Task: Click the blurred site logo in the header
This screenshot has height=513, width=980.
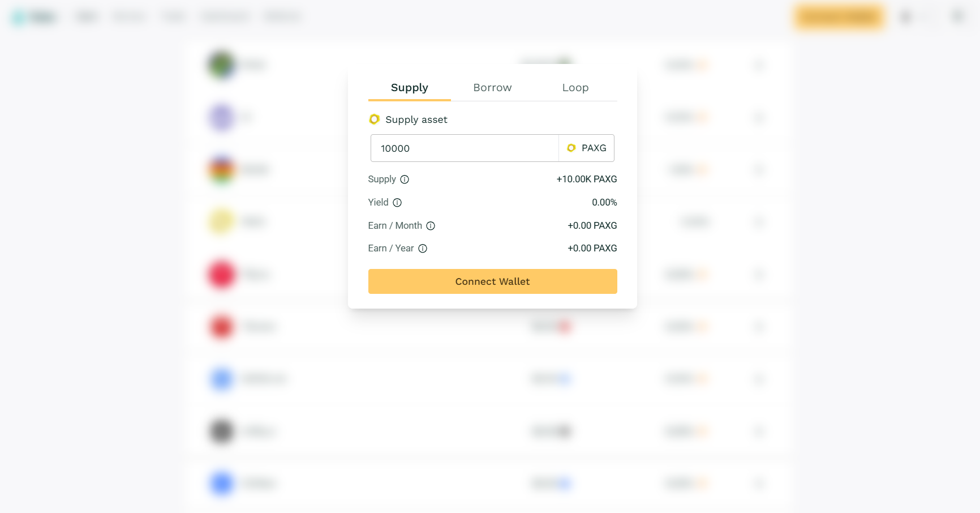Action: [x=34, y=17]
